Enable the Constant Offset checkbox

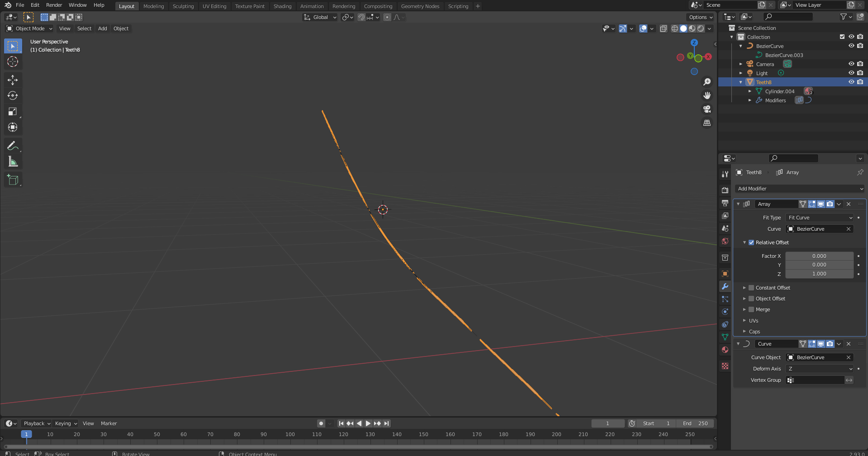pyautogui.click(x=752, y=287)
